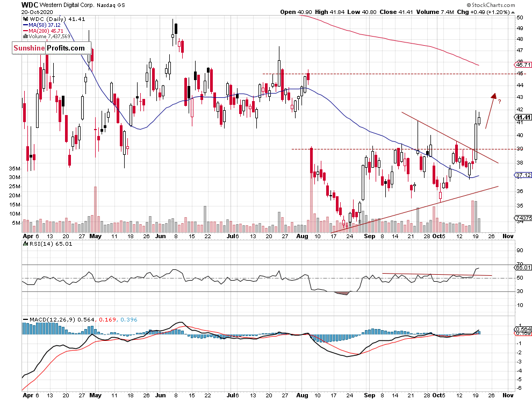Viewport: 532px width, 400px height.
Task: Click Jun on the price chart date axis
Action: coord(161,236)
